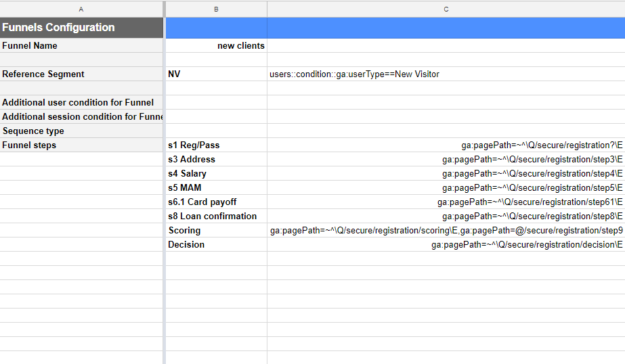The height and width of the screenshot is (364, 625).
Task: Select the 'Funnel Name' label cell
Action: point(81,46)
